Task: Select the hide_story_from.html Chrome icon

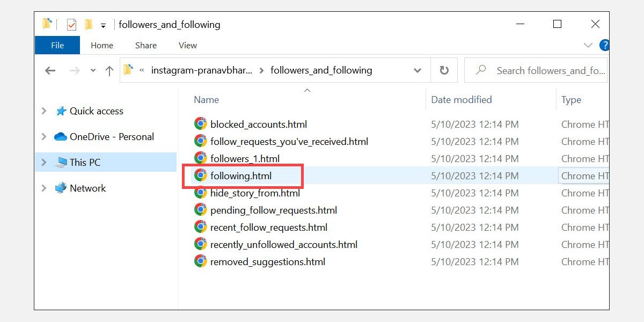Action: tap(200, 193)
